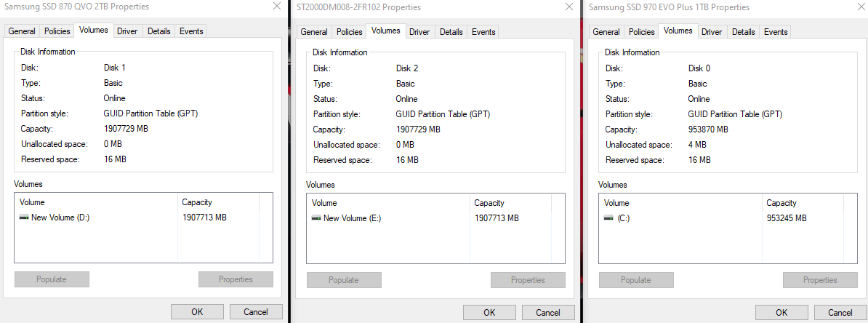This screenshot has height=323, width=868.
Task: Click Populate in Samsung 870 QVO window
Action: click(x=52, y=279)
